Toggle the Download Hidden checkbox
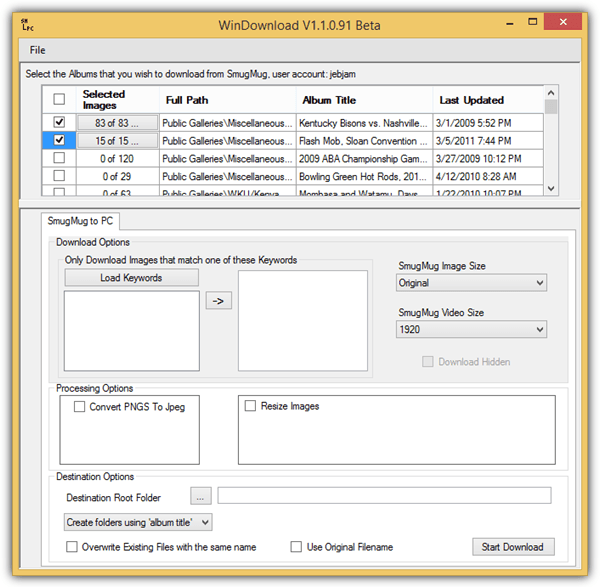This screenshot has height=587, width=600. [428, 362]
